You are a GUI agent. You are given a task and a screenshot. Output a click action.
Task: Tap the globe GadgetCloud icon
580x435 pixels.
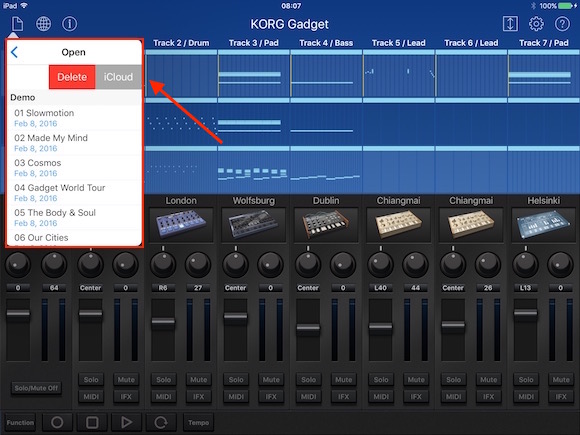click(x=43, y=24)
